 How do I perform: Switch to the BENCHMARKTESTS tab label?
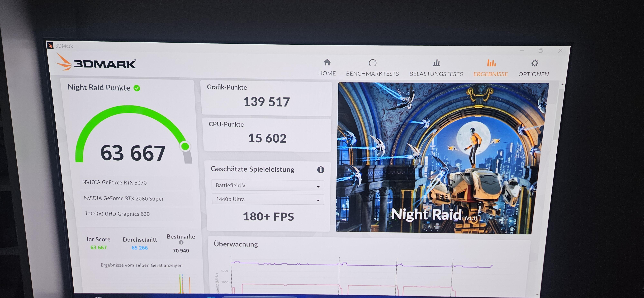click(x=372, y=74)
